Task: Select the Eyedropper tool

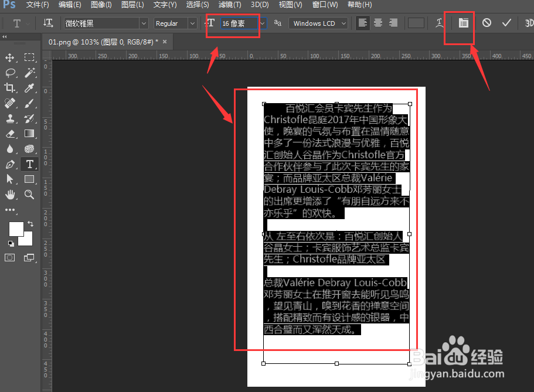Action: pyautogui.click(x=29, y=88)
